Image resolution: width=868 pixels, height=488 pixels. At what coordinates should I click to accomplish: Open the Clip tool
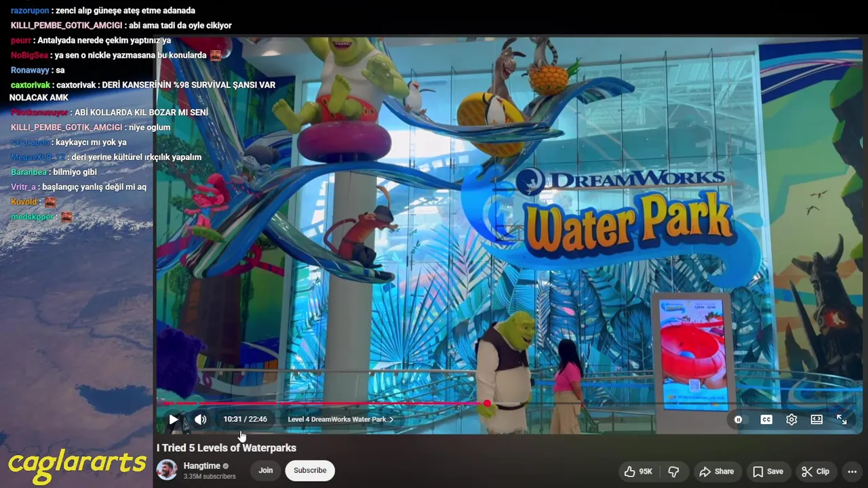coord(816,471)
